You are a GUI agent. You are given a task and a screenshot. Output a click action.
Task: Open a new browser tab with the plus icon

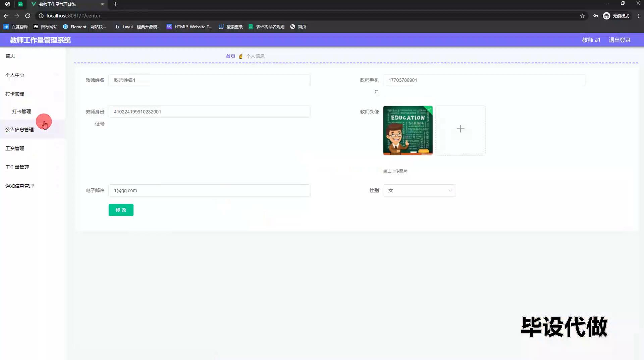coord(115,4)
